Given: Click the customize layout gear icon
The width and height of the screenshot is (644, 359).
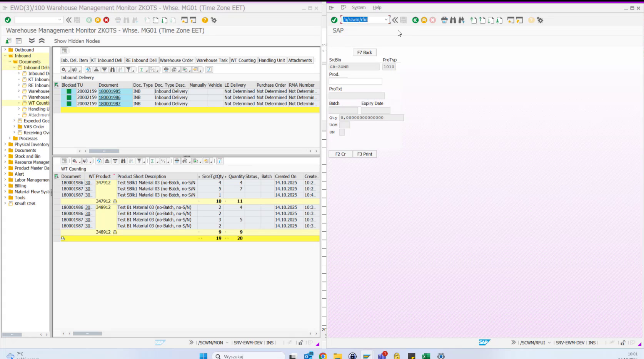Looking at the screenshot, I should tap(215, 20).
